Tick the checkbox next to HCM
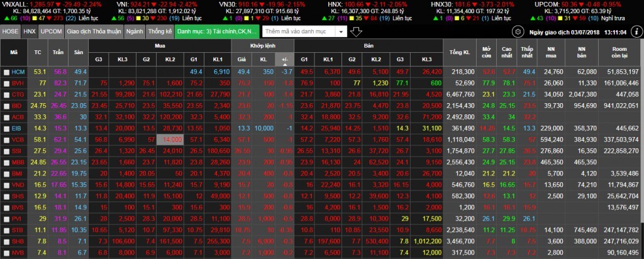Image resolution: width=644 pixels, height=259 pixels. click(x=6, y=73)
